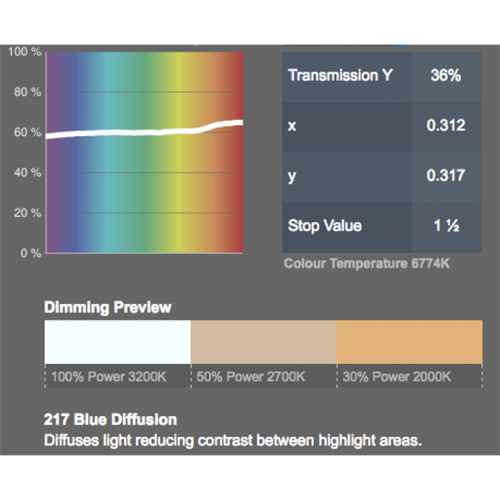Select the 36% transmission value
This screenshot has height=500, width=500.
[446, 77]
